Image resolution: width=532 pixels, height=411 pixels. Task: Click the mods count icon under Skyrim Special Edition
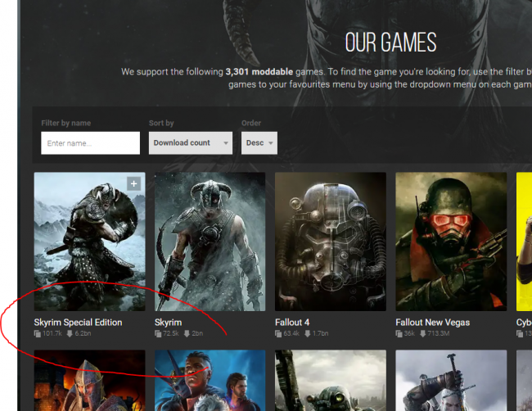(38, 334)
